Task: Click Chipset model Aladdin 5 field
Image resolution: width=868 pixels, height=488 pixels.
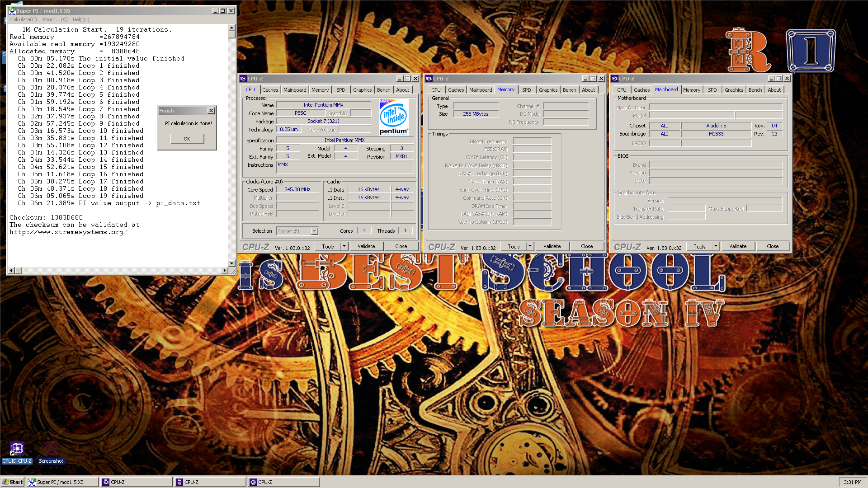Action: (x=716, y=126)
